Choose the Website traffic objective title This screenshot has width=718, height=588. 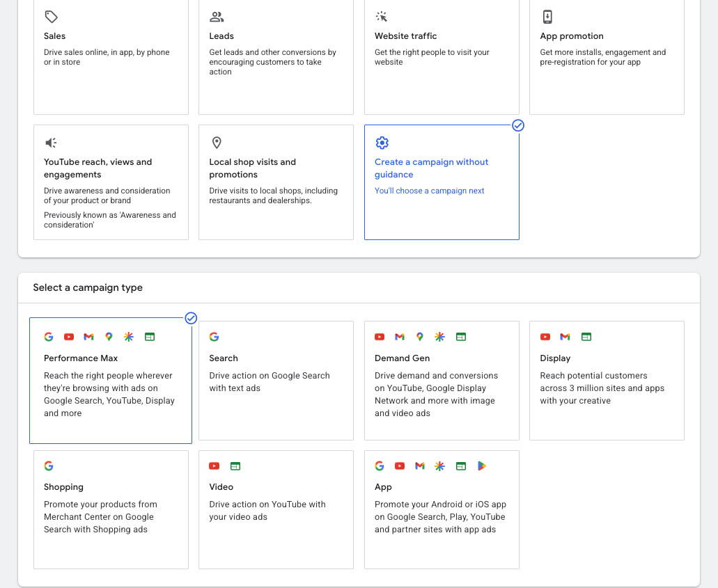point(406,35)
